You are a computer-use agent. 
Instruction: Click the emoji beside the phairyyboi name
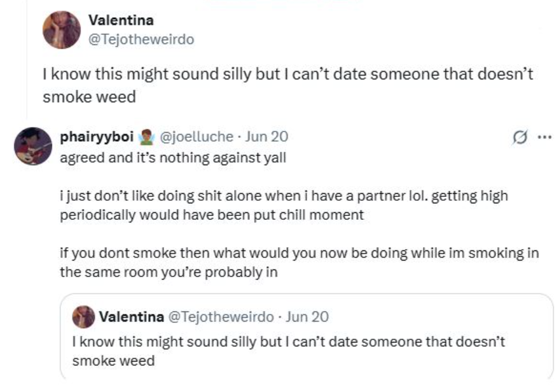pos(144,137)
